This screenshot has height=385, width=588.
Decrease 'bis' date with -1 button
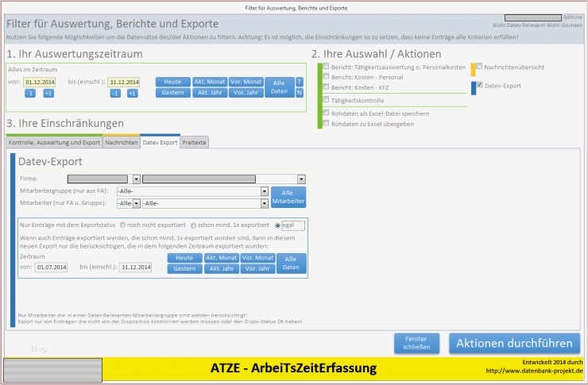pyautogui.click(x=115, y=93)
